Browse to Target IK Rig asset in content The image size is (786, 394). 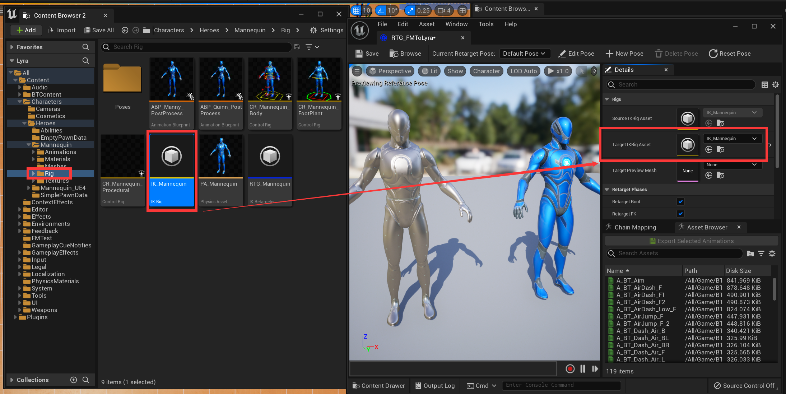pos(720,149)
